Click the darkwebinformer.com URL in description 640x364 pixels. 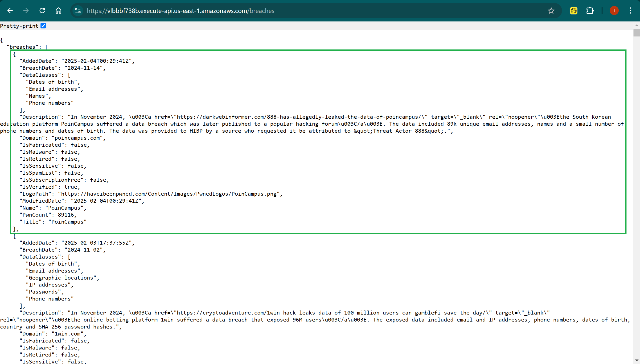pos(299,117)
